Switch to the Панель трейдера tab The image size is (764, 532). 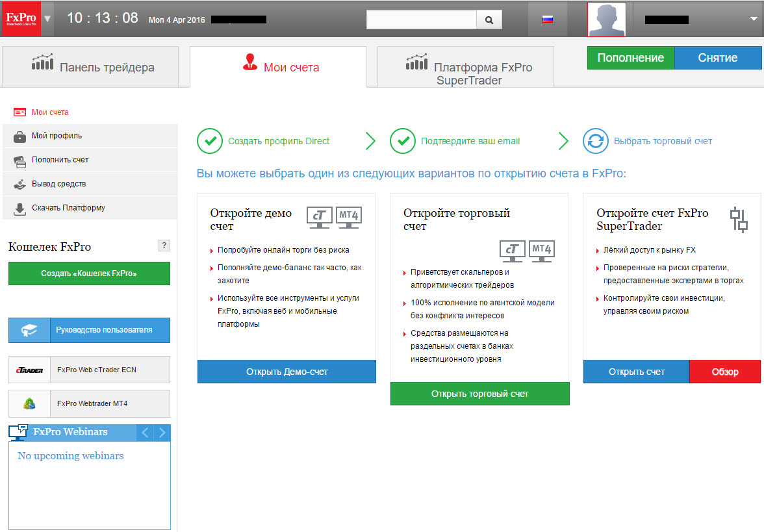tap(90, 67)
